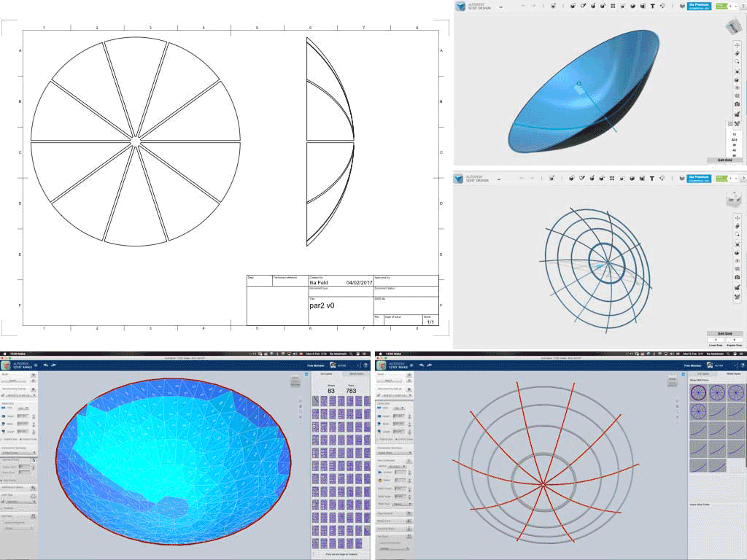Image resolution: width=747 pixels, height=560 pixels.
Task: Click undo arrow in top 123D Design window
Action: [x=524, y=6]
